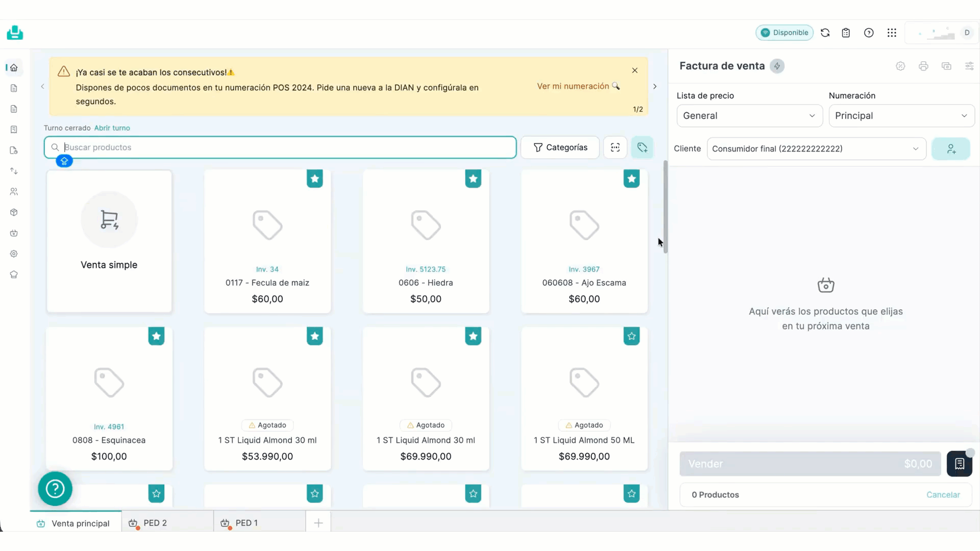Go to the previous banner notification
980x551 pixels.
pos(43,86)
